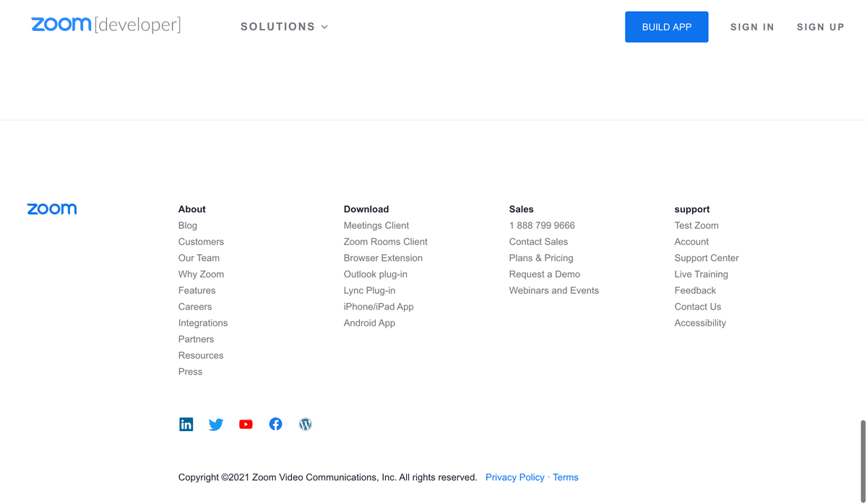This screenshot has height=504, width=867.
Task: Open the Customers link
Action: [x=201, y=242]
